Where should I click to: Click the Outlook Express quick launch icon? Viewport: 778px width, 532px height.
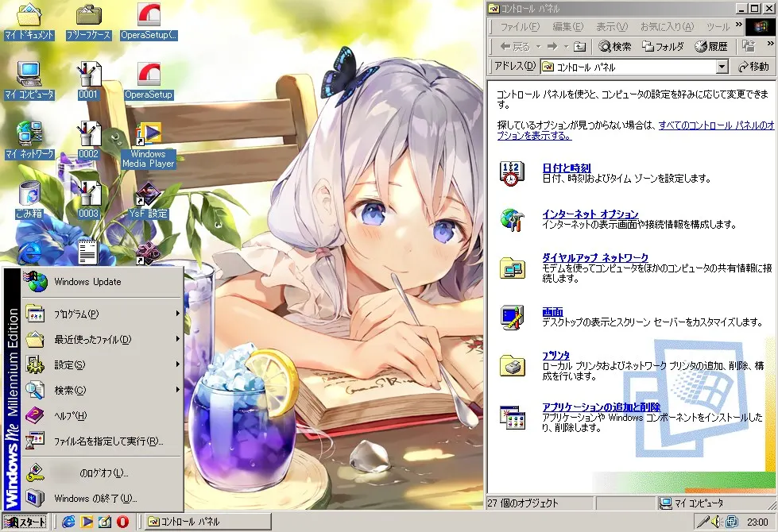coord(105,521)
